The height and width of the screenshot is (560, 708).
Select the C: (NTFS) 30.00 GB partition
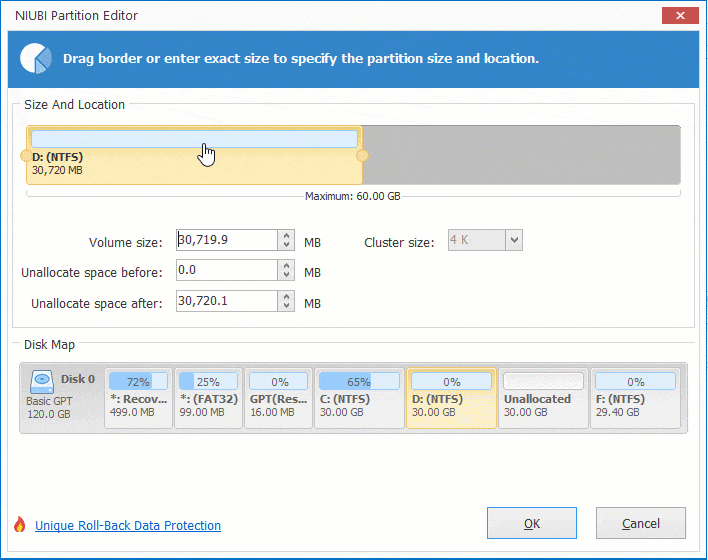359,398
